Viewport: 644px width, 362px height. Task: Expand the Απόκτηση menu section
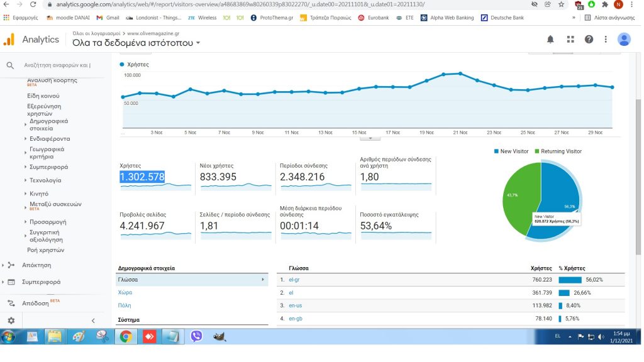click(x=36, y=265)
